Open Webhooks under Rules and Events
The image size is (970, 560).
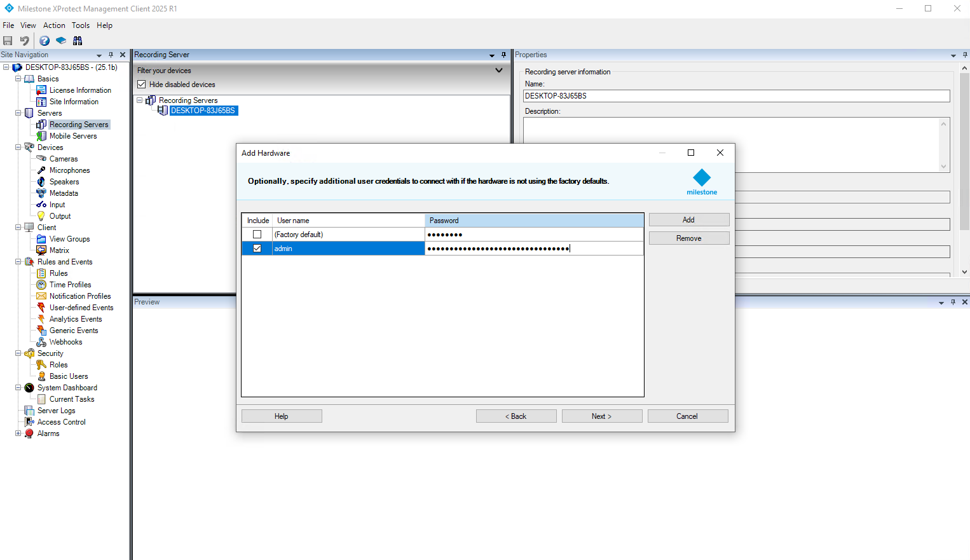[65, 342]
